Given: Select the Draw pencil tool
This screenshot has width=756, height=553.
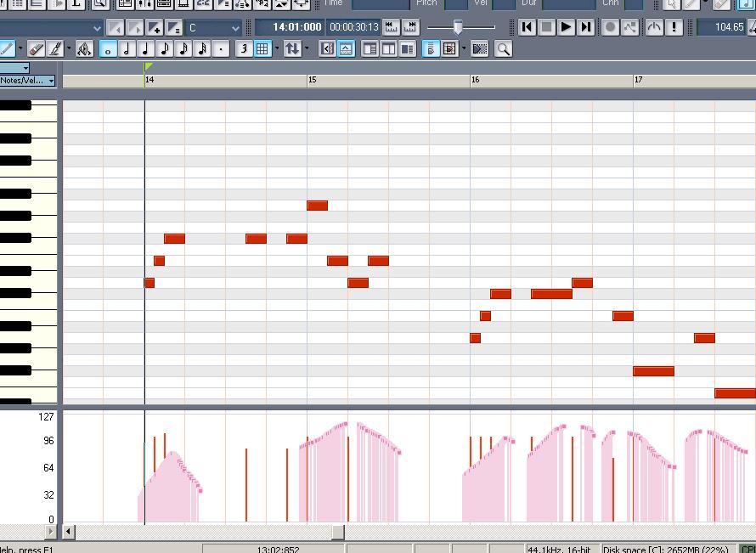Looking at the screenshot, I should (6, 48).
